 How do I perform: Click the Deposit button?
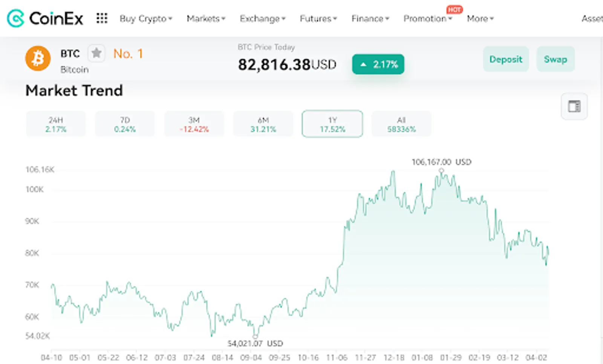[506, 59]
